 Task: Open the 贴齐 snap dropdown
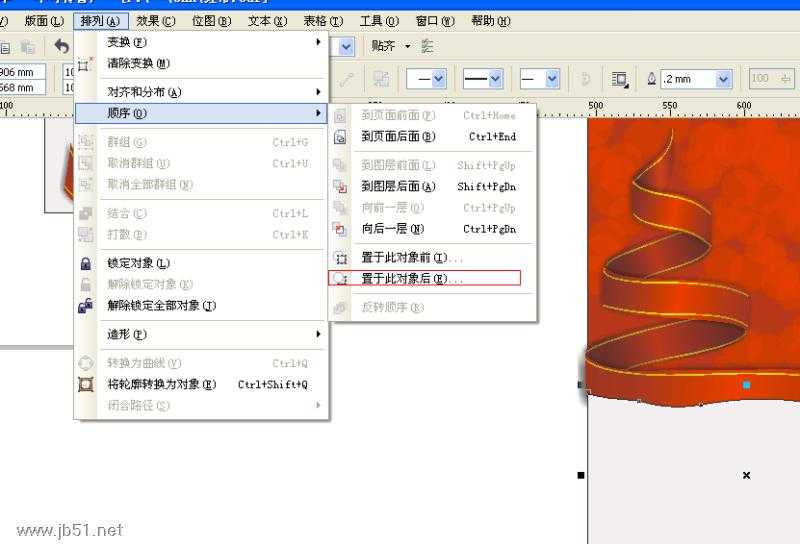[407, 46]
